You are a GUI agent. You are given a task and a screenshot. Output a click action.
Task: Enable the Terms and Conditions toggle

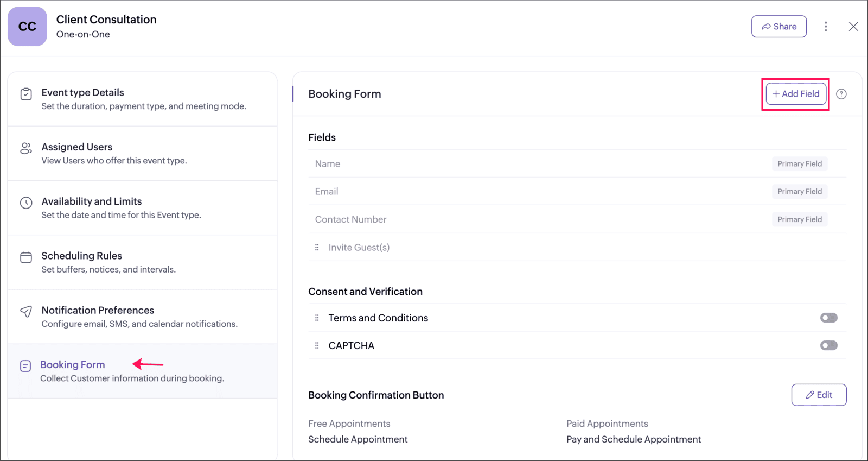click(x=828, y=318)
